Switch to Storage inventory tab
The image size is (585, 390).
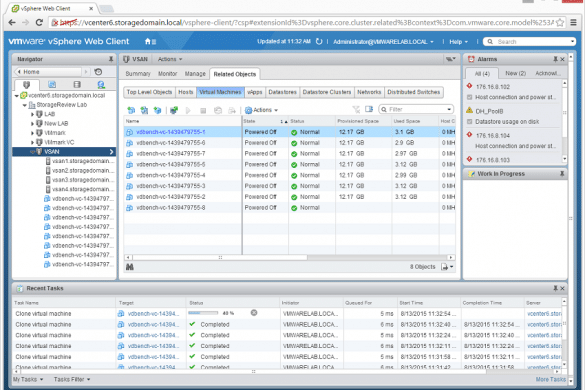point(77,85)
